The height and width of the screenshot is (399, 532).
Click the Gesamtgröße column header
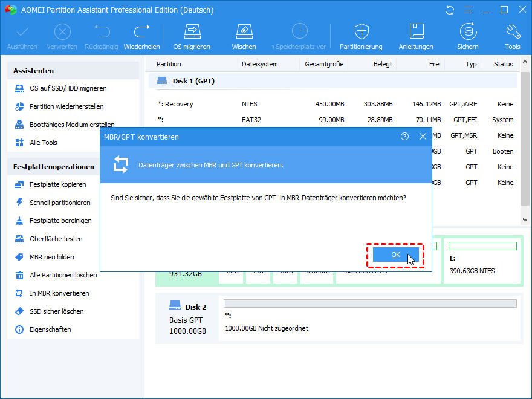[x=324, y=64]
